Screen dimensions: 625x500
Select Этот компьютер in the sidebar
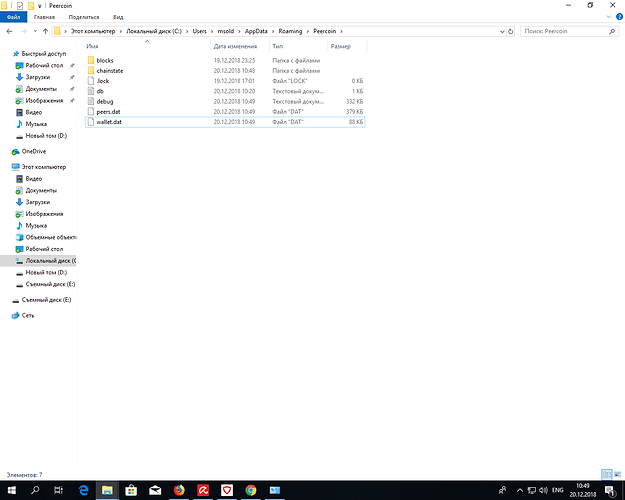(x=43, y=167)
